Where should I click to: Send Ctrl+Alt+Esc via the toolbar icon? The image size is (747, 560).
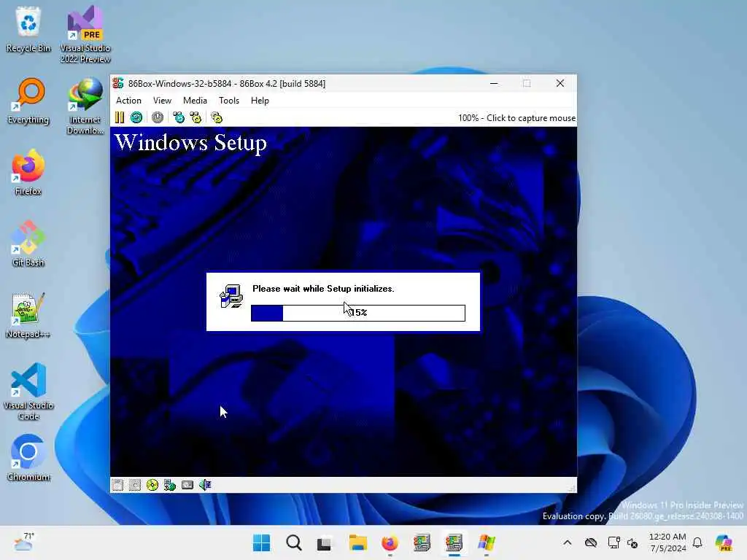(x=196, y=117)
